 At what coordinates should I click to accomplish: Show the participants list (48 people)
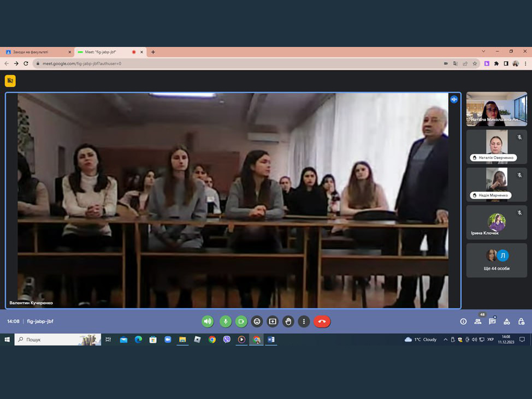tap(478, 321)
